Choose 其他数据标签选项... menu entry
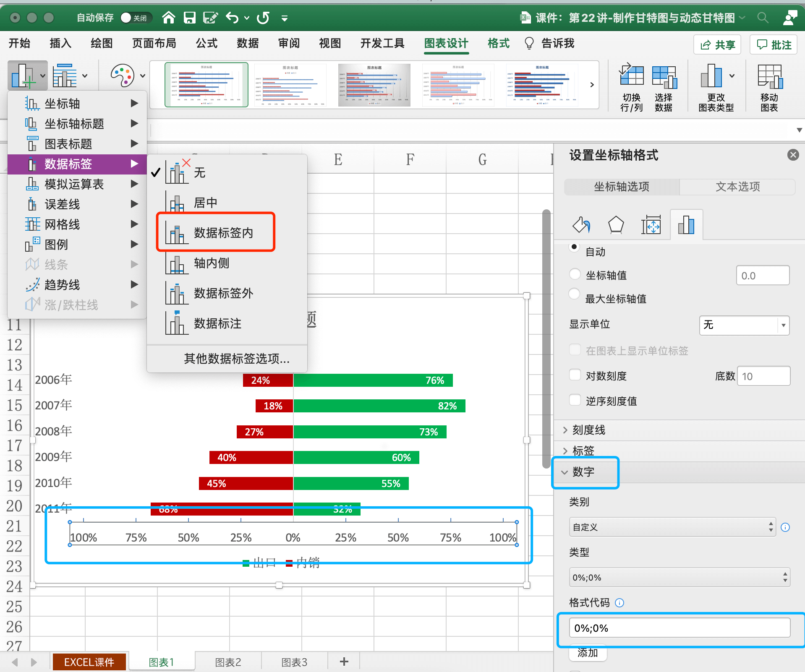Viewport: 805px width, 672px height. coord(236,359)
